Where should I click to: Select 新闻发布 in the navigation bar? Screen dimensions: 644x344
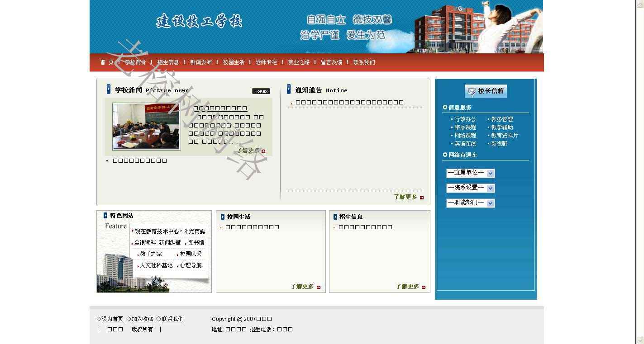(x=201, y=62)
